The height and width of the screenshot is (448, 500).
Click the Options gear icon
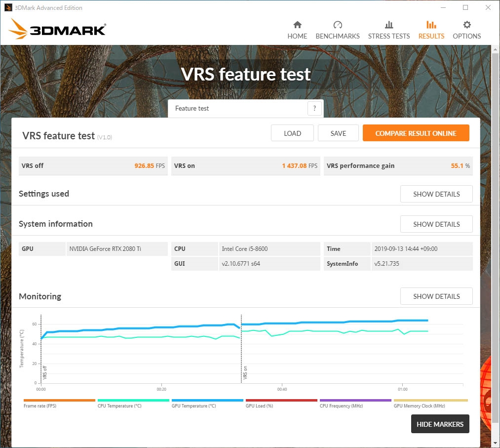click(466, 25)
